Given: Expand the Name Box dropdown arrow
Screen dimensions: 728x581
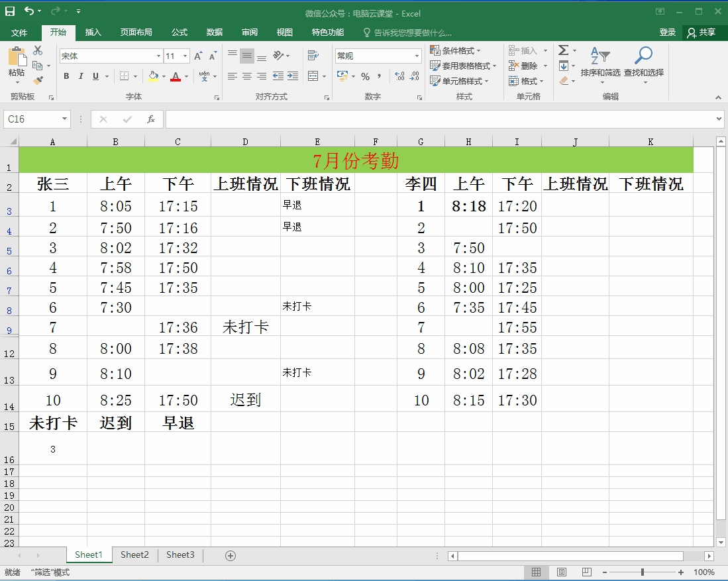Looking at the screenshot, I should [x=64, y=119].
